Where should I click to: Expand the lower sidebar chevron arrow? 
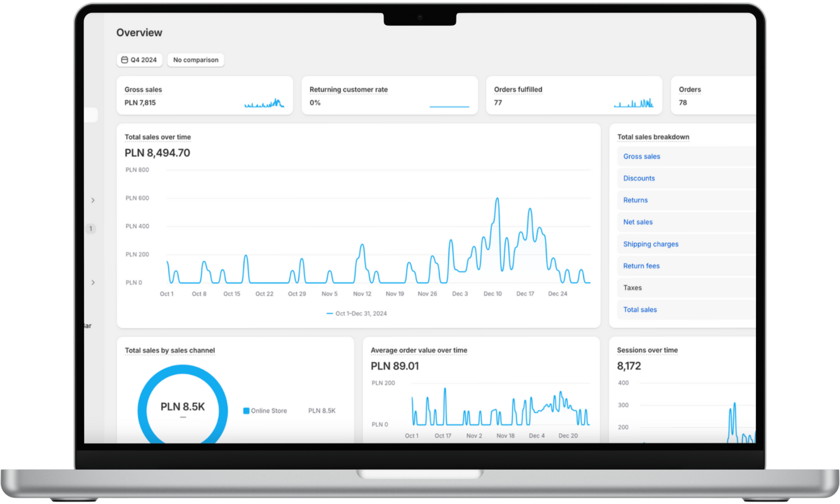(93, 282)
